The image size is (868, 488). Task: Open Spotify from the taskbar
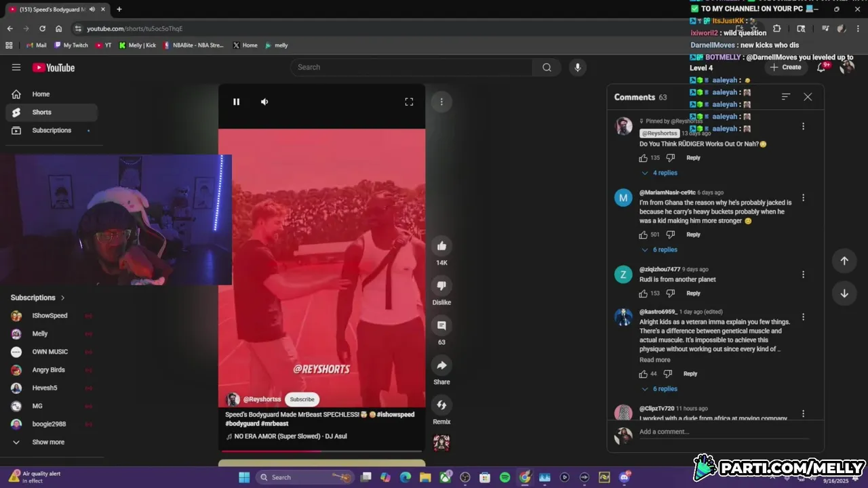click(505, 477)
